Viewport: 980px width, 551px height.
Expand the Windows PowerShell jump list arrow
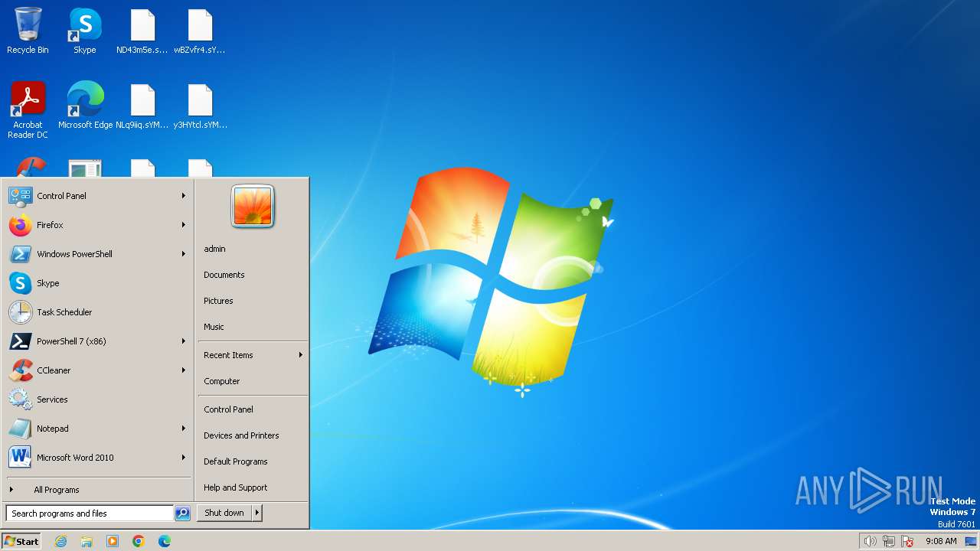pyautogui.click(x=184, y=254)
